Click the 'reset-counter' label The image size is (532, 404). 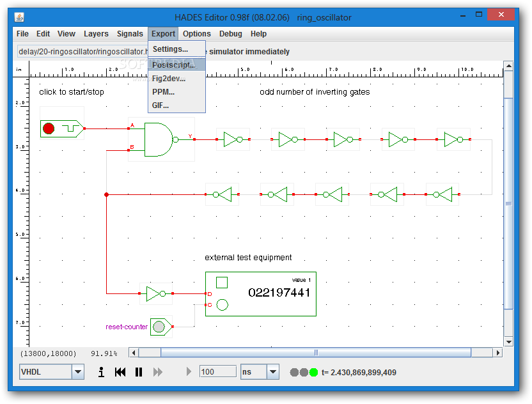coord(127,327)
